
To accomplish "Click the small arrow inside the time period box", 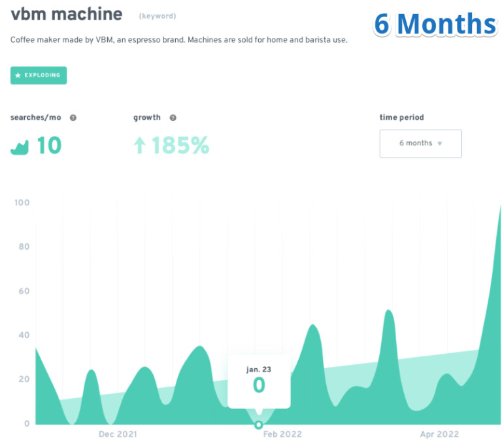I will 440,144.
